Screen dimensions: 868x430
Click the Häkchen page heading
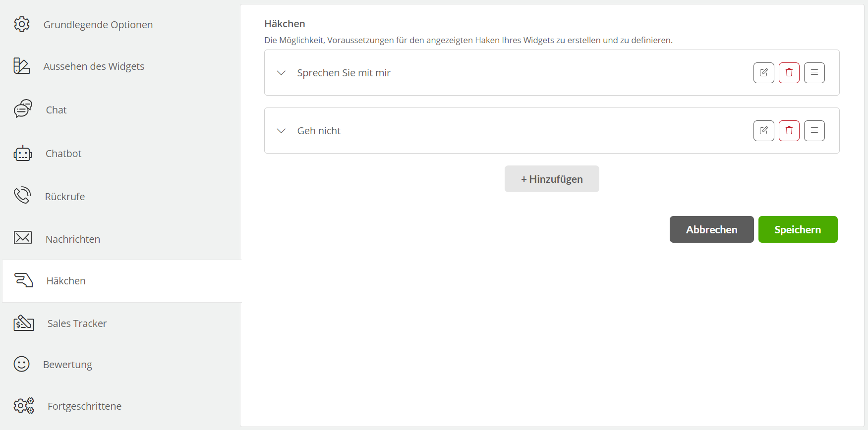coord(285,24)
